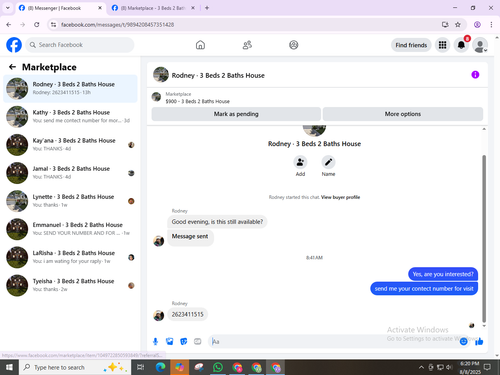Show hidden system tray icons
Screen dimensions: 500x375
coord(421,367)
